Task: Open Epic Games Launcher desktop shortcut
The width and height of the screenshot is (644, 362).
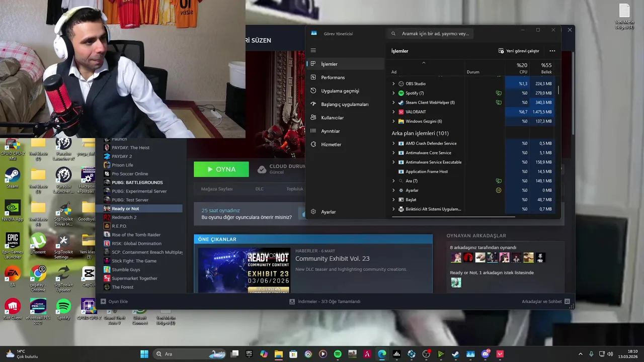Action: click(x=13, y=245)
